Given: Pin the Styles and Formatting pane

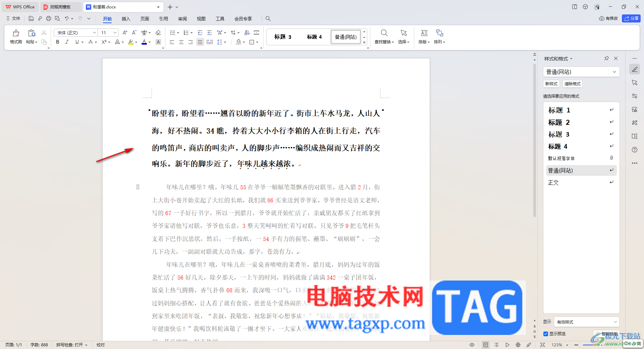Looking at the screenshot, I should click(606, 58).
